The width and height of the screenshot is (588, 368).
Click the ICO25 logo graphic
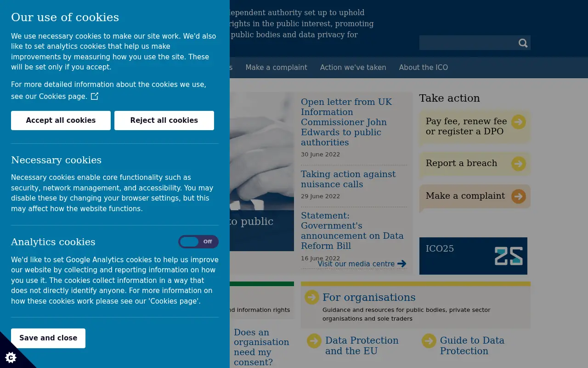pos(509,256)
